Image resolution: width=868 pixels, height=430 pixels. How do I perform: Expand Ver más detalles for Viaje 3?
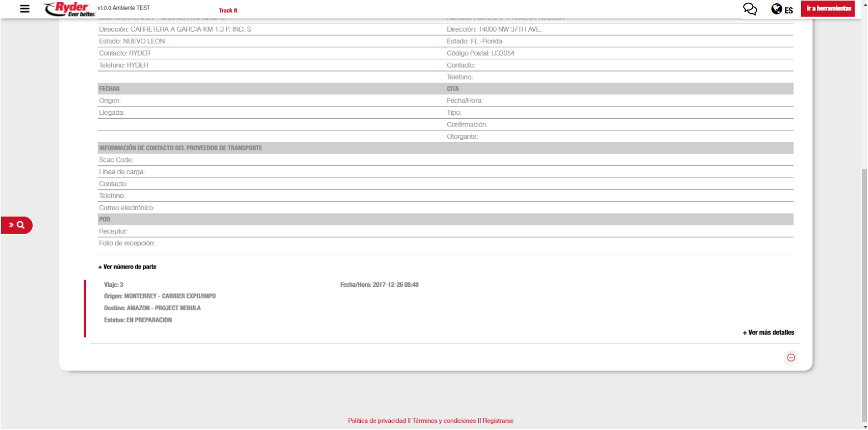[x=768, y=333]
